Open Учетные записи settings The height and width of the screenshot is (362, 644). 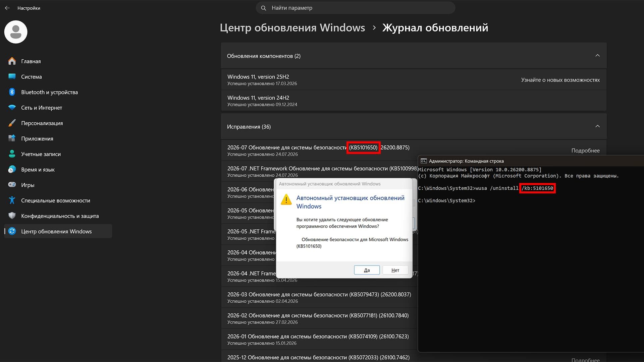click(58, 154)
